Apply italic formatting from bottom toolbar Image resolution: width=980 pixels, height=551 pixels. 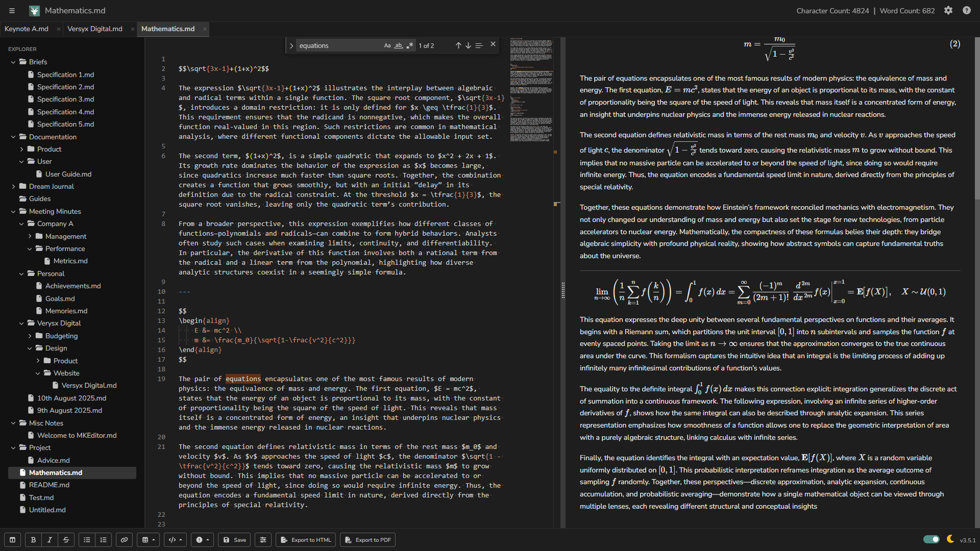click(50, 540)
